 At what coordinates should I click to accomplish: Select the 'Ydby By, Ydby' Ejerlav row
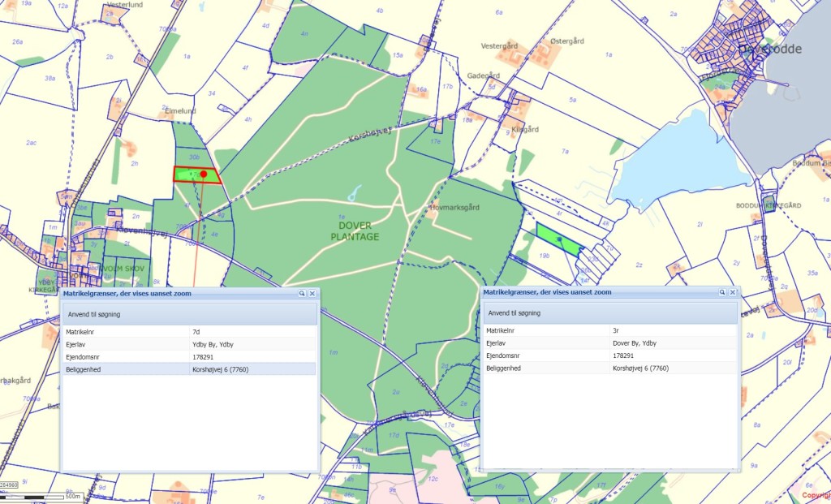188,344
